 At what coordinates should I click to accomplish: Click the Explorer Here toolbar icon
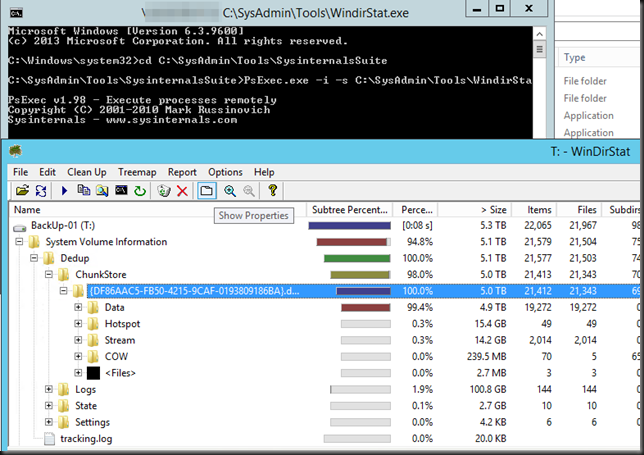click(102, 191)
